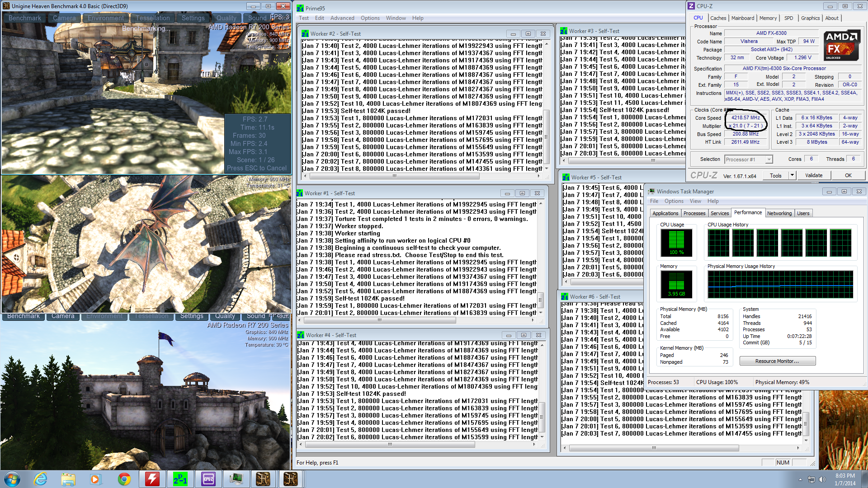Screen dimensions: 868x488
Task: Open Windows Media Player taskbar icon
Action: [x=96, y=479]
